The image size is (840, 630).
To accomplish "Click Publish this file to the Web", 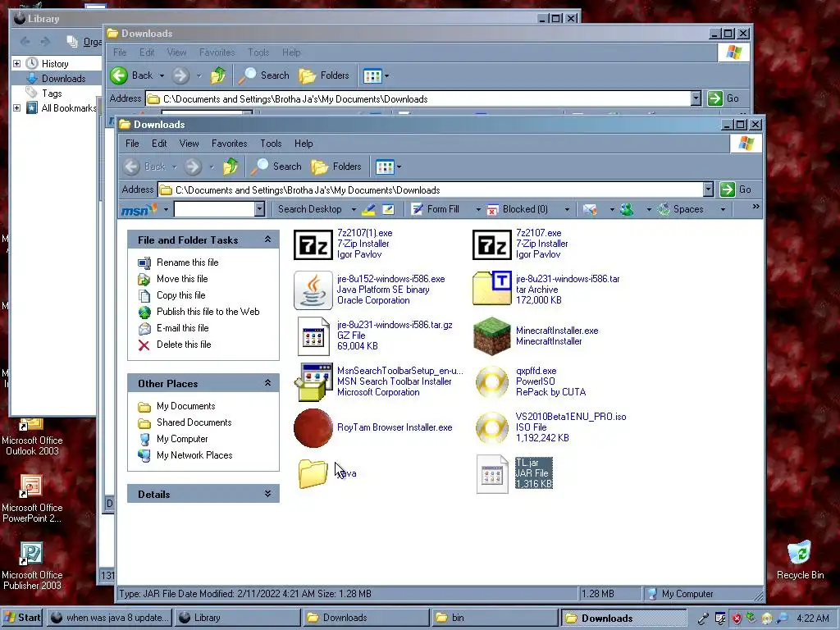I will [208, 312].
